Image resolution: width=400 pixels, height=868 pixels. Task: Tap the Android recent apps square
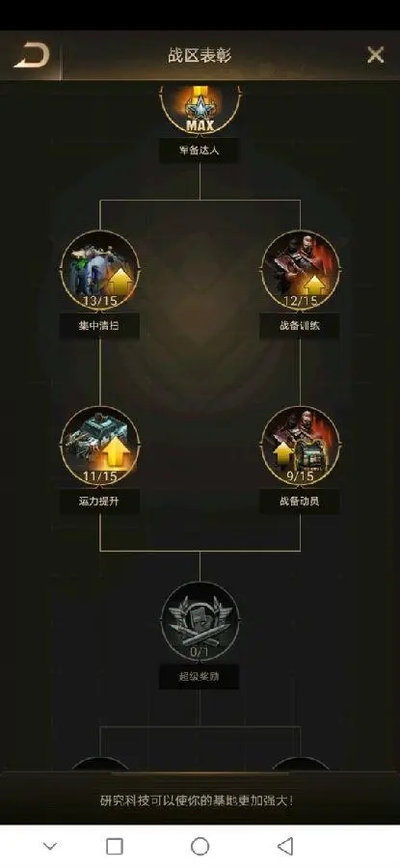tap(115, 846)
